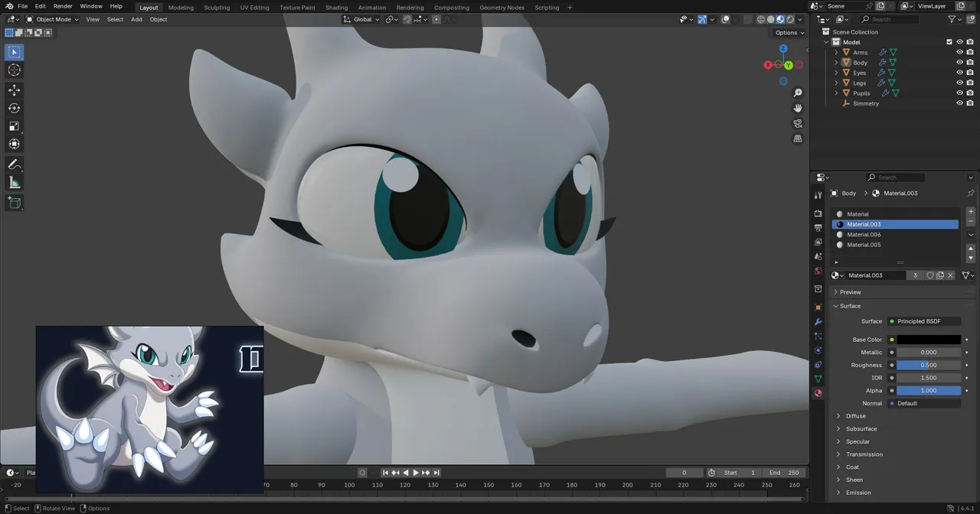Open the Material properties tab
This screenshot has height=514, width=980.
pos(818,393)
